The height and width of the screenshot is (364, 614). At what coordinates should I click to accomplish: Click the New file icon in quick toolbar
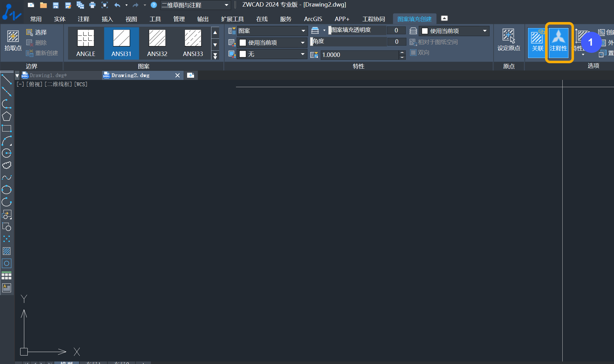[x=31, y=5]
